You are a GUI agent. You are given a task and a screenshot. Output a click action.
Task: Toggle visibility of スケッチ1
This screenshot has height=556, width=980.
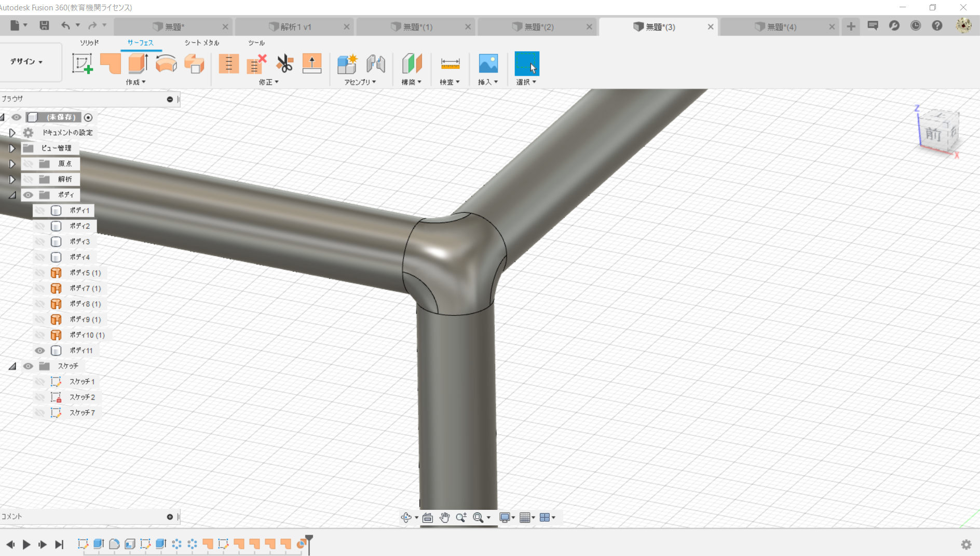(x=39, y=382)
